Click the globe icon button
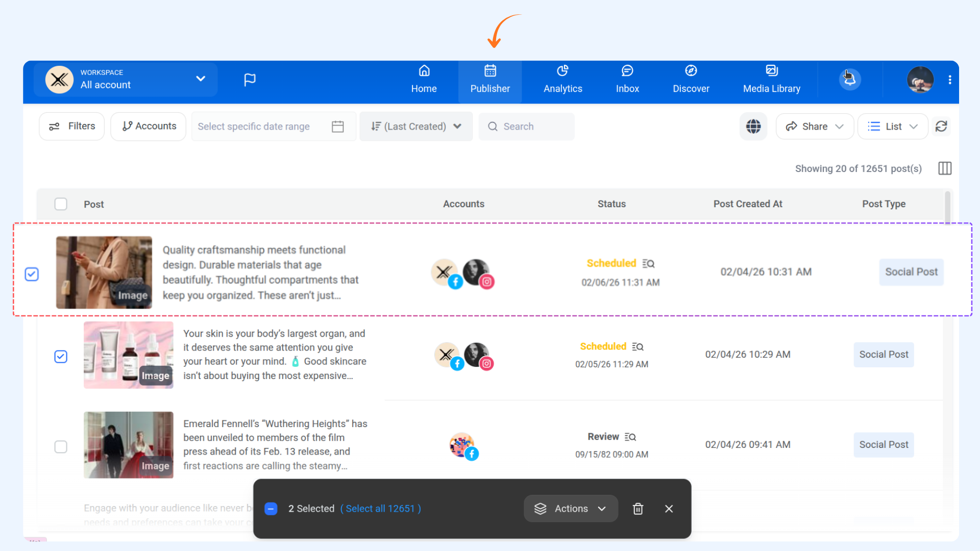This screenshot has height=551, width=980. point(753,127)
